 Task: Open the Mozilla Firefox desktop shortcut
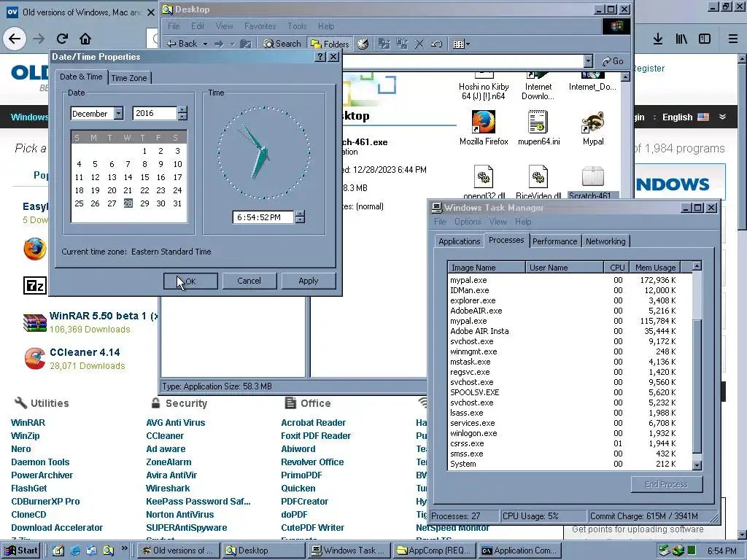tap(484, 128)
